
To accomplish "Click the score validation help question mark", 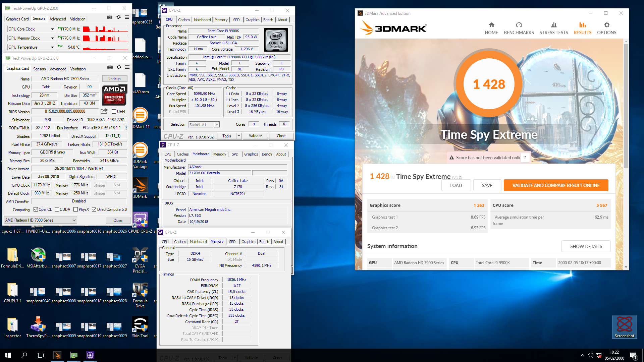I will (525, 158).
